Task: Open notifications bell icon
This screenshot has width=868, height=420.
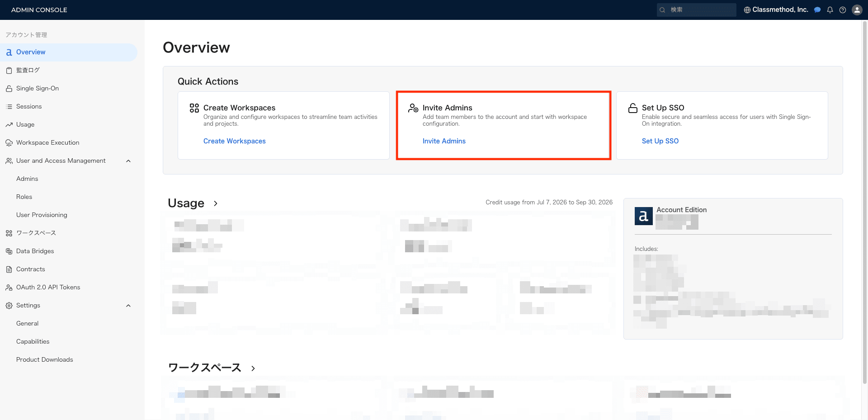Action: coord(830,10)
